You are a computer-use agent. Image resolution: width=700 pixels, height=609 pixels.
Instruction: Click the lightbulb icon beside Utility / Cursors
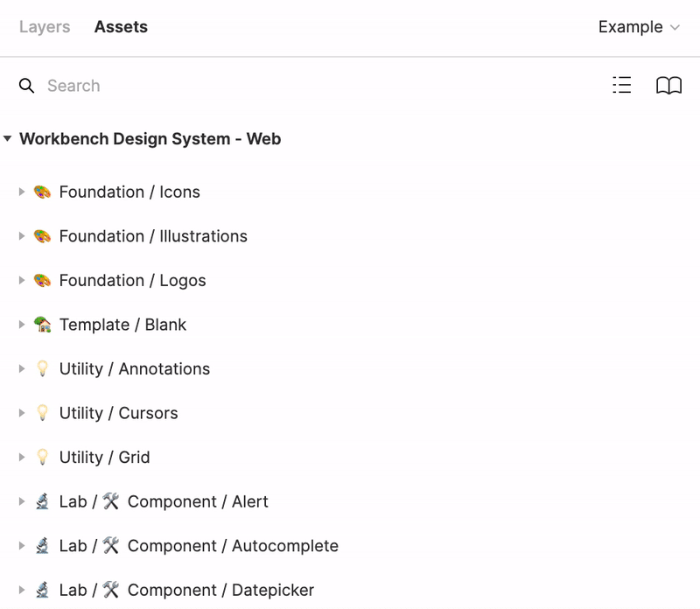tap(42, 413)
